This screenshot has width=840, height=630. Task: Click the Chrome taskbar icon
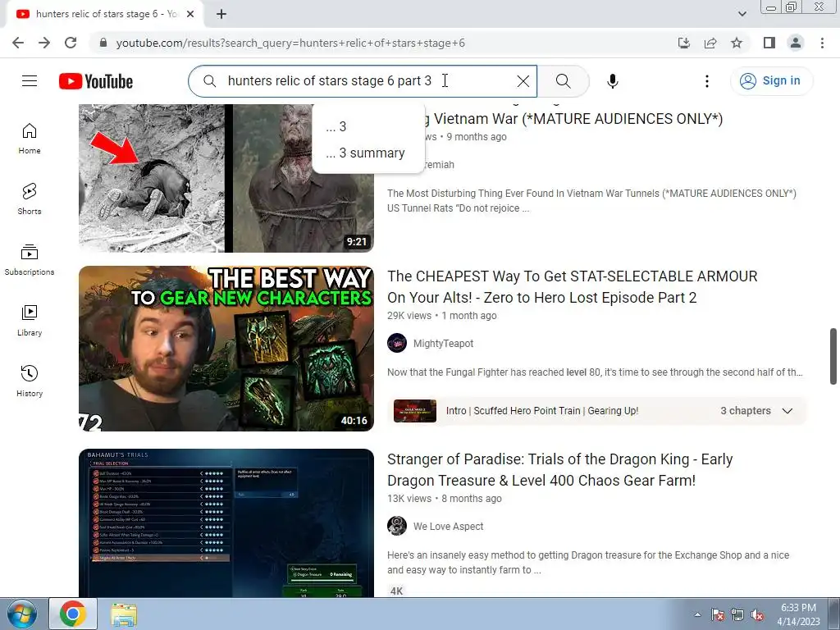(73, 614)
